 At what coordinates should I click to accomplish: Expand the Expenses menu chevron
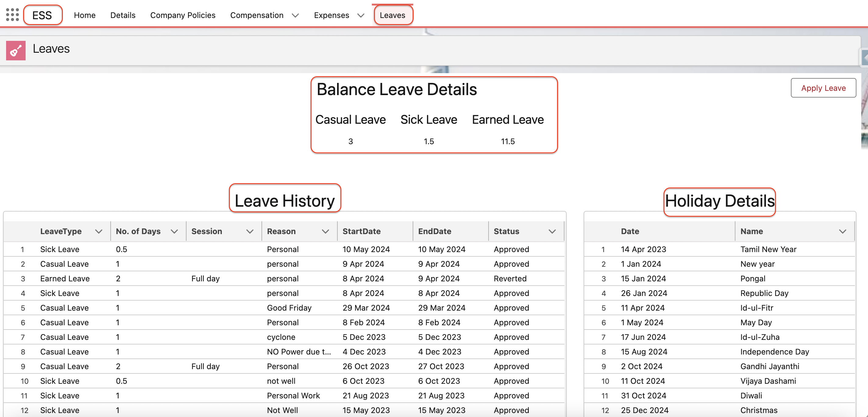tap(361, 16)
